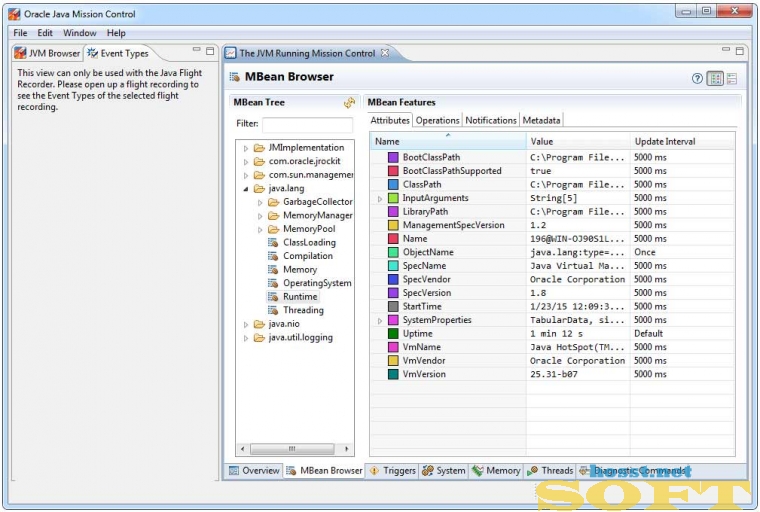Image resolution: width=760 pixels, height=512 pixels.
Task: Click the Uptime dark green color swatch
Action: coord(393,334)
